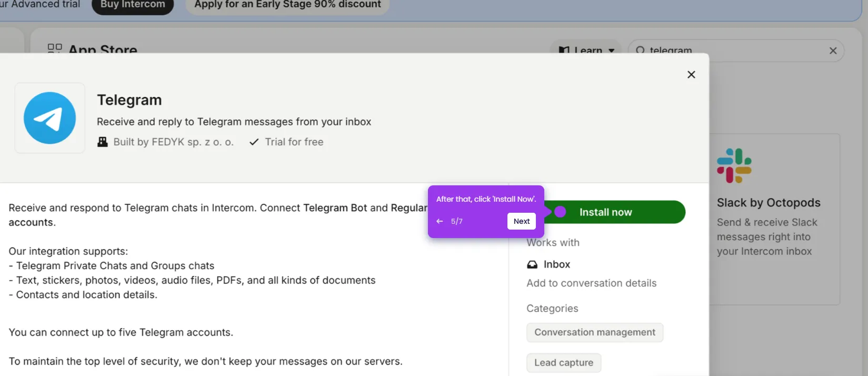Image resolution: width=868 pixels, height=376 pixels.
Task: Click the Inbox tray icon
Action: tap(532, 264)
